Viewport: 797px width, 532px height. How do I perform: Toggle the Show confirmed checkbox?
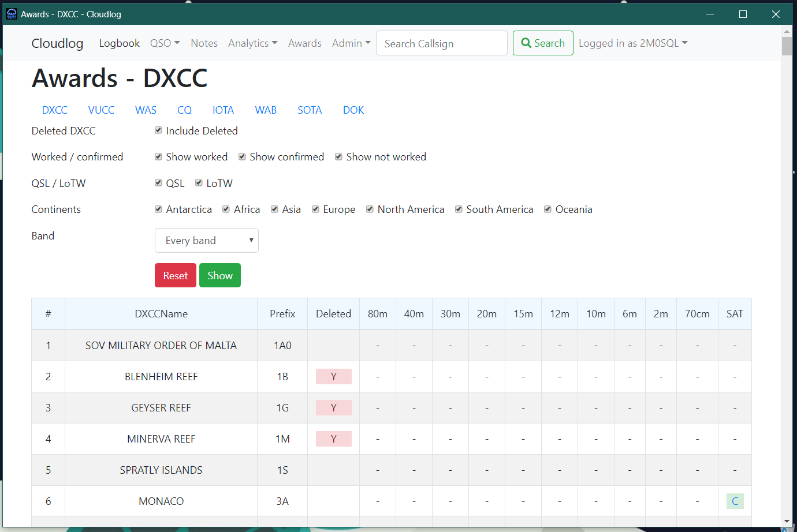click(243, 156)
